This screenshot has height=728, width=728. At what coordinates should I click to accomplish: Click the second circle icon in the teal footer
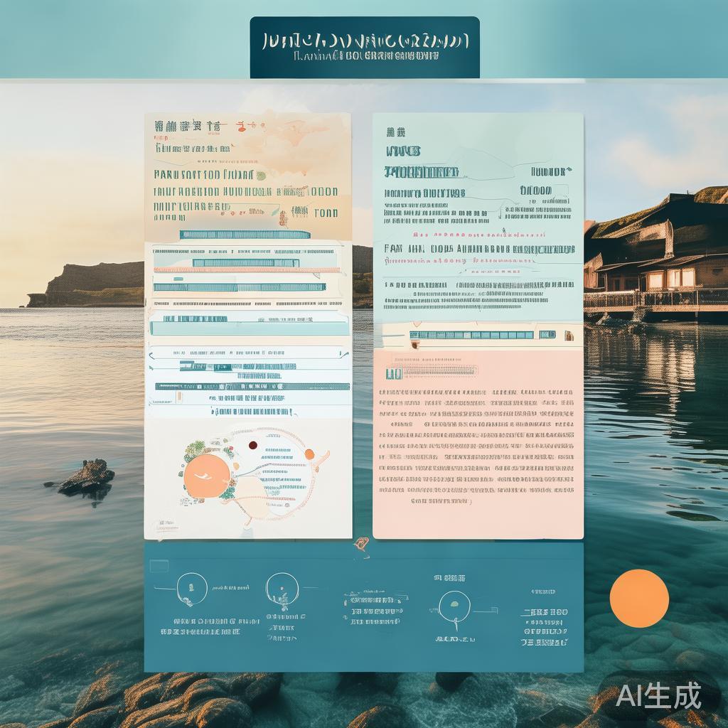pyautogui.click(x=282, y=589)
